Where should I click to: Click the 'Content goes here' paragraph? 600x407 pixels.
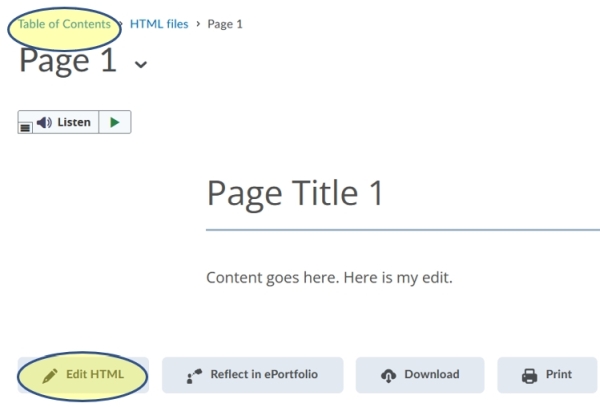[329, 277]
